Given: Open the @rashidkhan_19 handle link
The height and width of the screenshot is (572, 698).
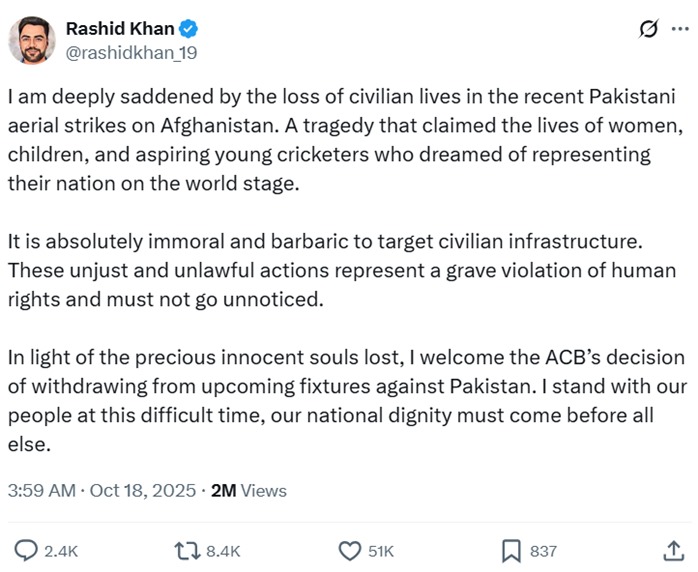Looking at the screenshot, I should pyautogui.click(x=131, y=52).
